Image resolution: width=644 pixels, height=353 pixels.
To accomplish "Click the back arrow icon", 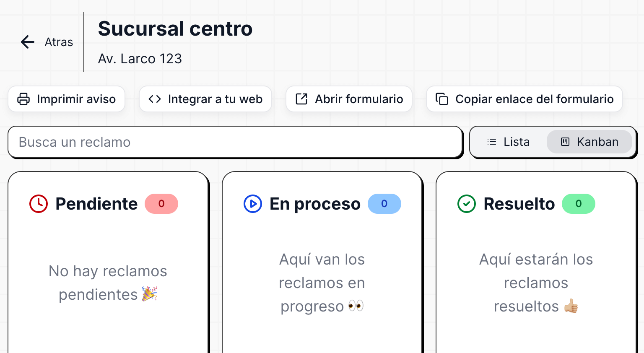I will (x=28, y=42).
